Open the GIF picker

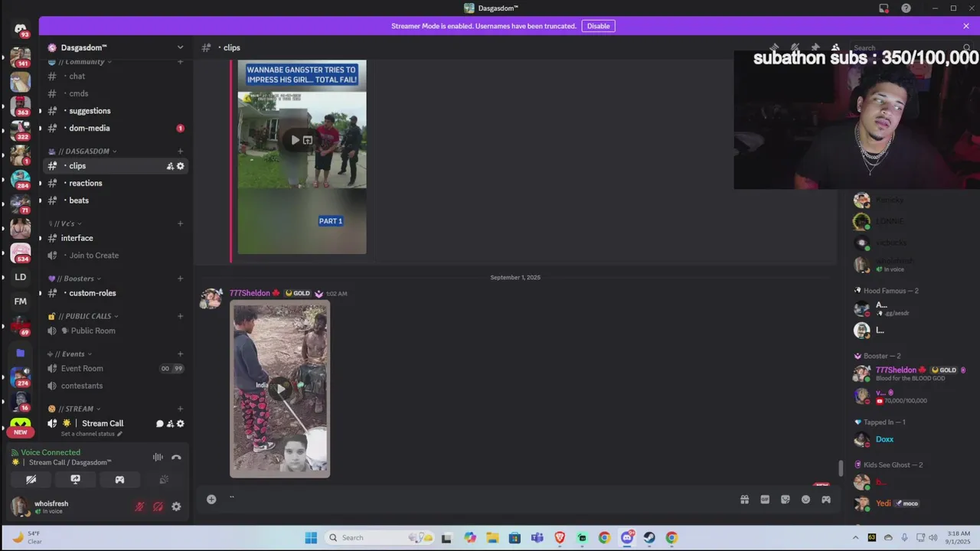765,500
